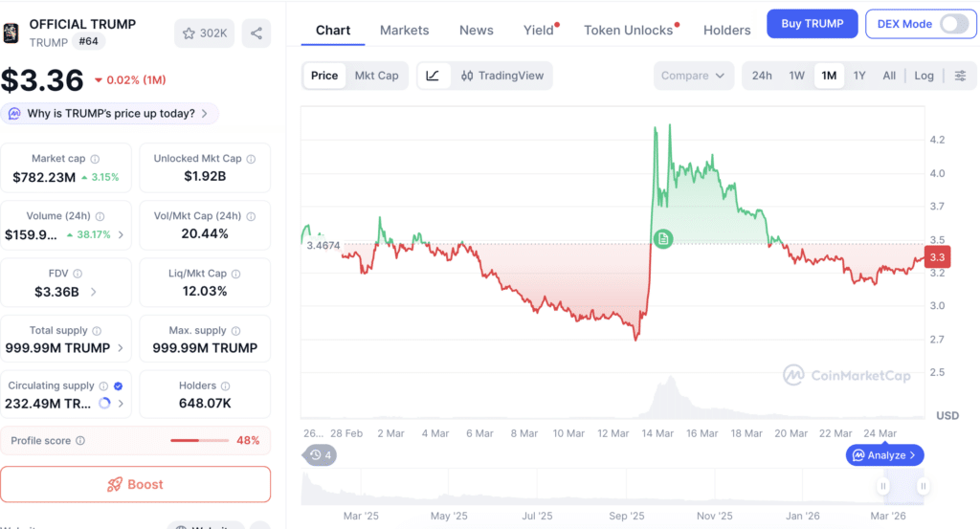Switch the chart to Mkt Cap view

tap(376, 76)
